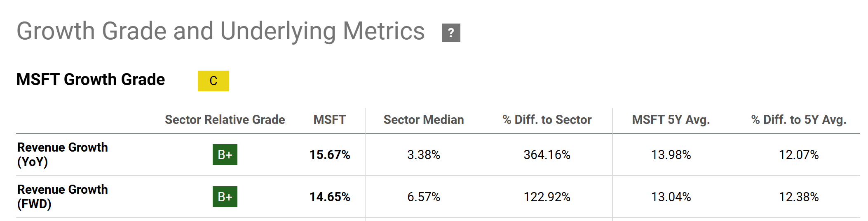Click the 13.04% five-year average value
Image resolution: width=868 pixels, height=221 pixels.
point(671,197)
